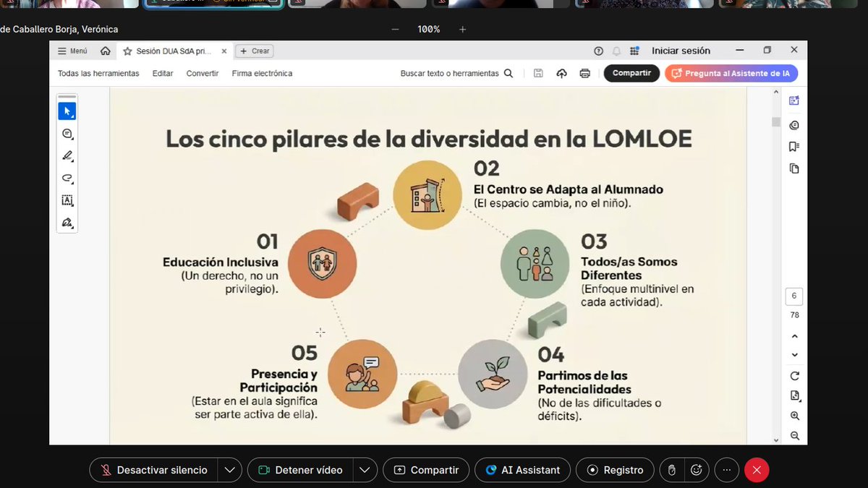Click the black Compartir button in Acrobat
The height and width of the screenshot is (488, 868).
point(631,73)
